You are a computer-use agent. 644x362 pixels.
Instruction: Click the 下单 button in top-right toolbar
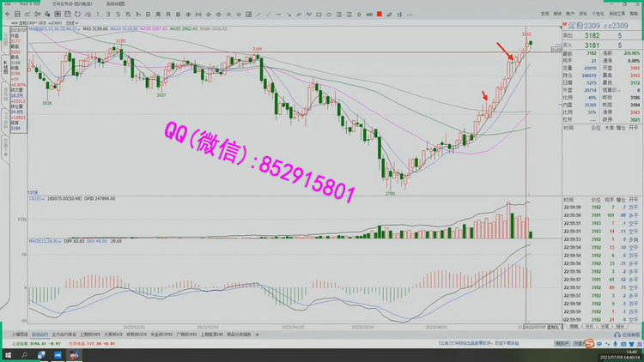click(x=544, y=15)
